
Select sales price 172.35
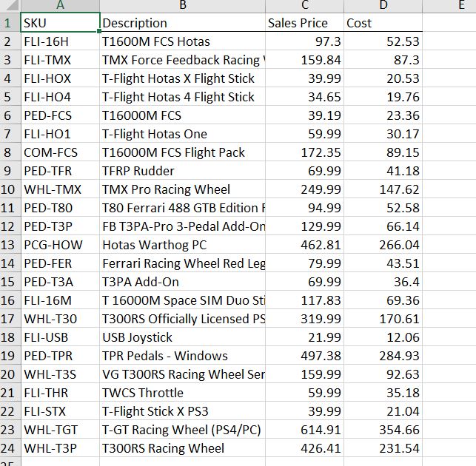click(304, 152)
